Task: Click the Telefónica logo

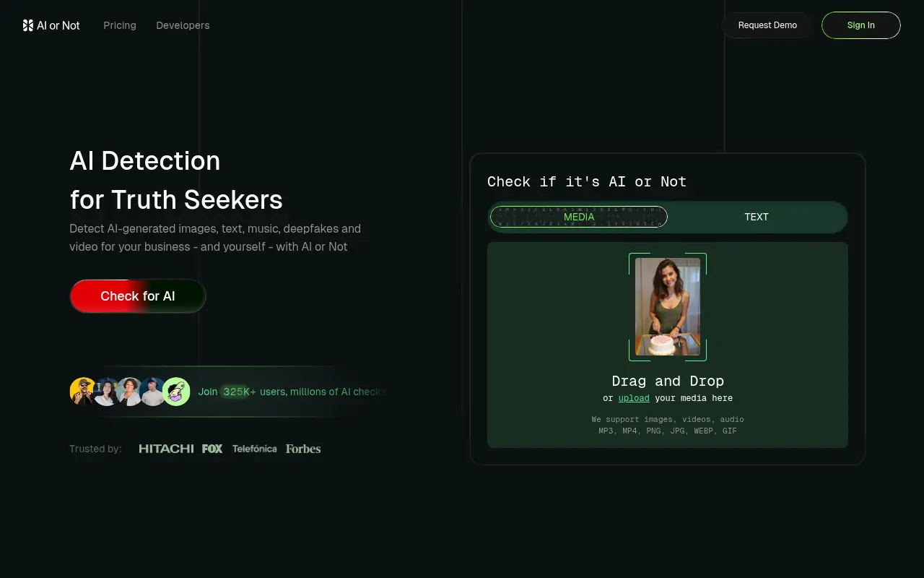Action: [x=254, y=448]
